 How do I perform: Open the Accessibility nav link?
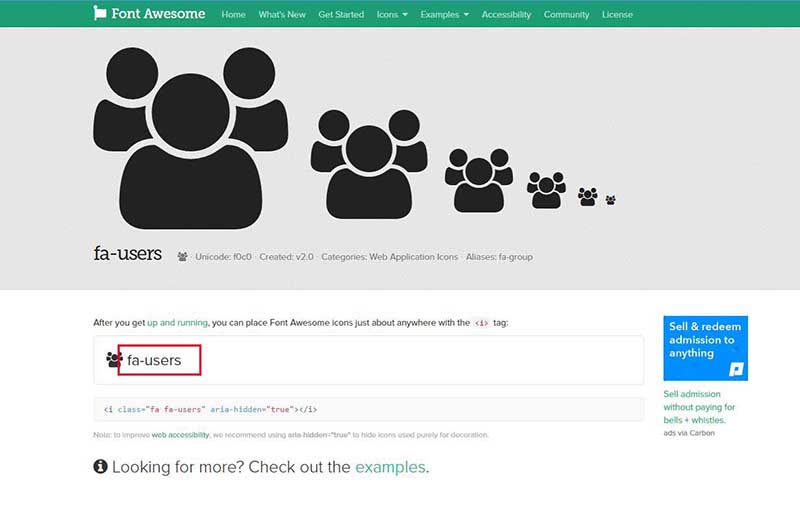click(506, 15)
